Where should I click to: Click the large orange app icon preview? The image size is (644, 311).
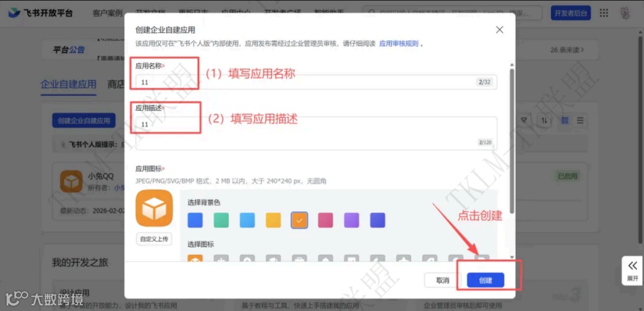coord(154,208)
